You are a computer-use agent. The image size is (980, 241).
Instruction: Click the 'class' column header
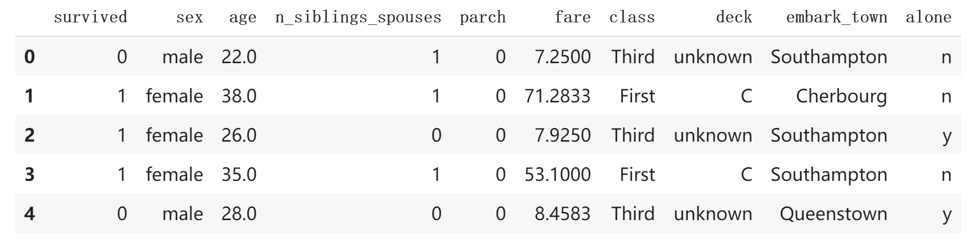pos(632,17)
